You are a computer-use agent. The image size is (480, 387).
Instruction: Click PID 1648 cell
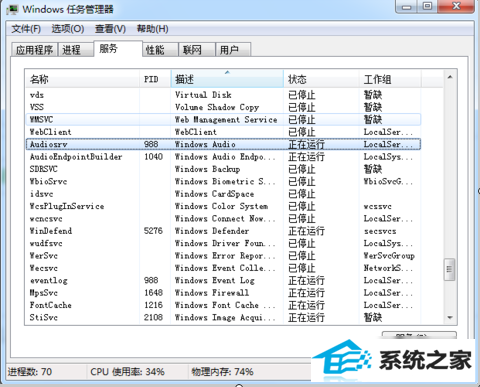(153, 293)
